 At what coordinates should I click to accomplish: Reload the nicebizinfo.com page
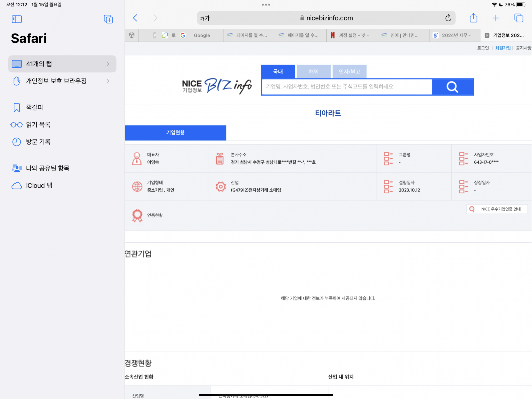[448, 18]
